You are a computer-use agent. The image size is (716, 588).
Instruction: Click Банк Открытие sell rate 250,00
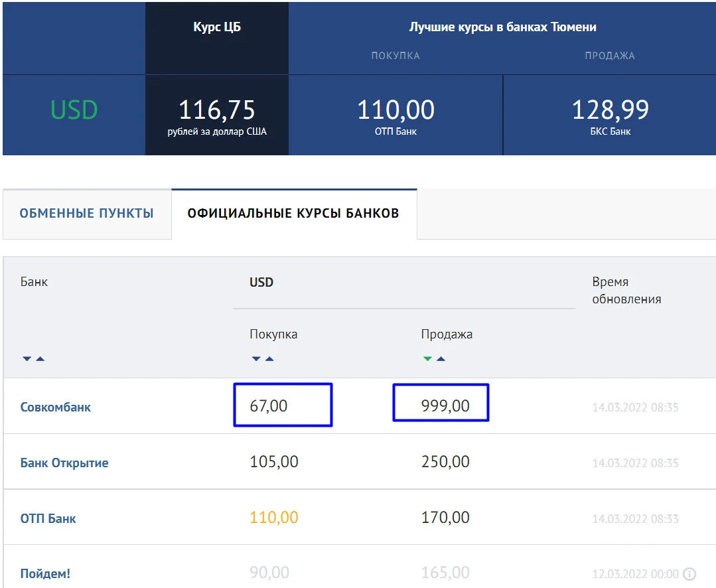pyautogui.click(x=445, y=461)
